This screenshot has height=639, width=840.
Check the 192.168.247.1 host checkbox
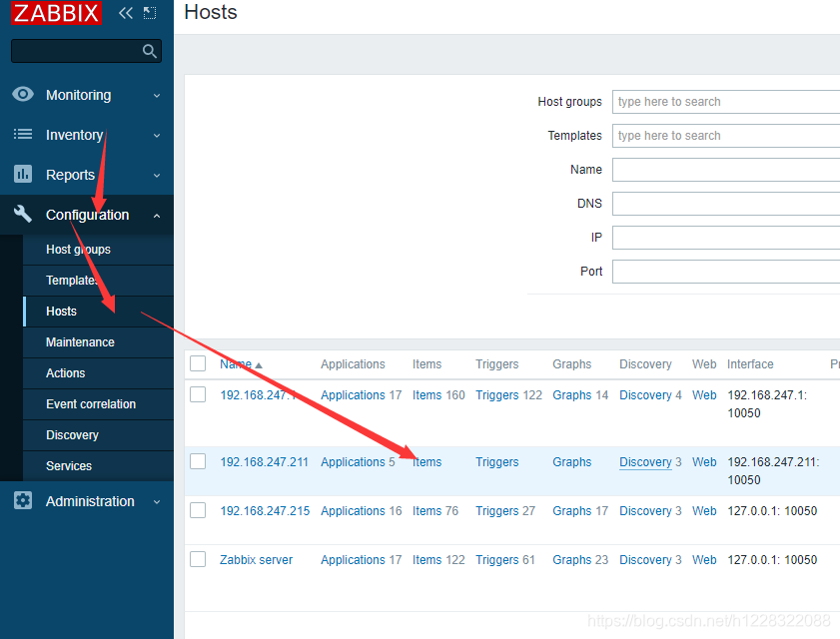[x=198, y=394]
